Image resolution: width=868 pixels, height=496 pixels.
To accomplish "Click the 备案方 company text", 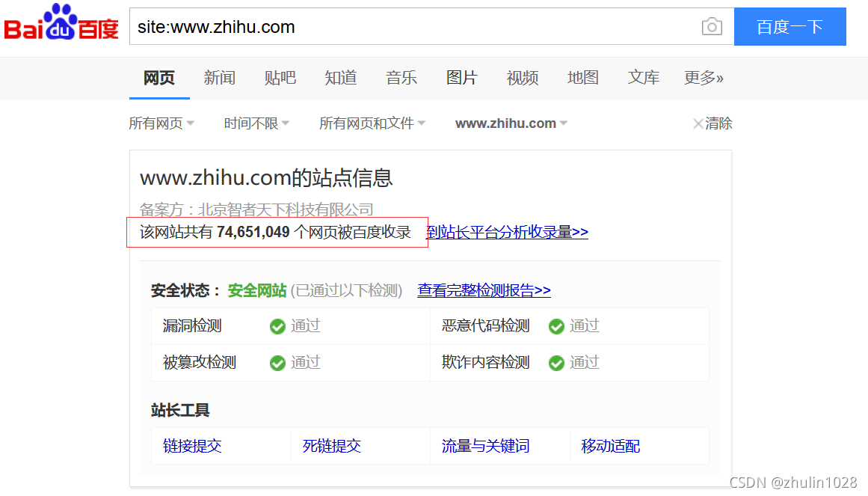I will 257,209.
